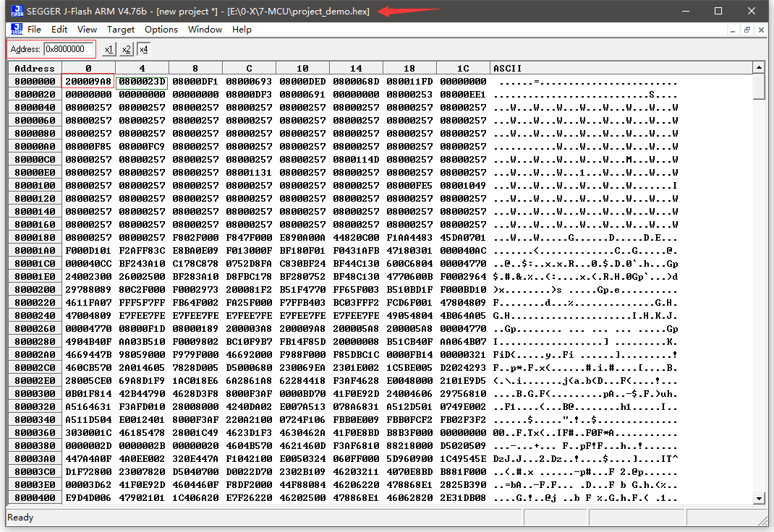Click address row 80001C0
Screen dimensions: 774x532
tap(35, 264)
